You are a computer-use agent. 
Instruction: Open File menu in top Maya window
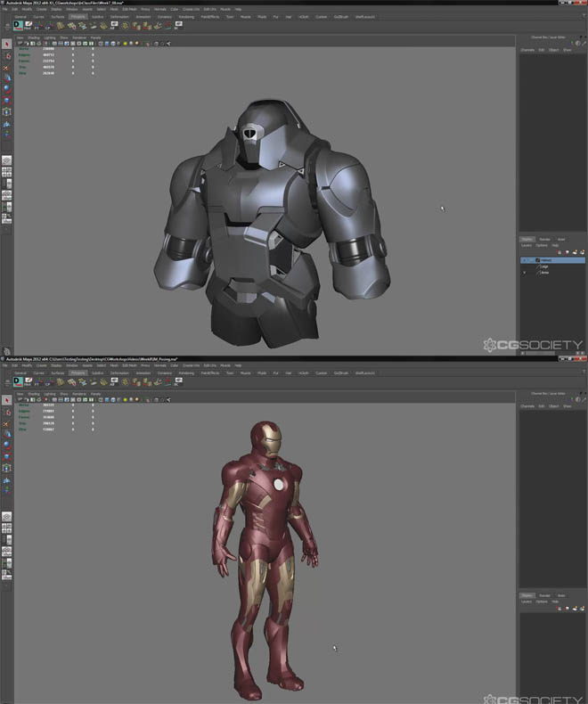pyautogui.click(x=5, y=10)
